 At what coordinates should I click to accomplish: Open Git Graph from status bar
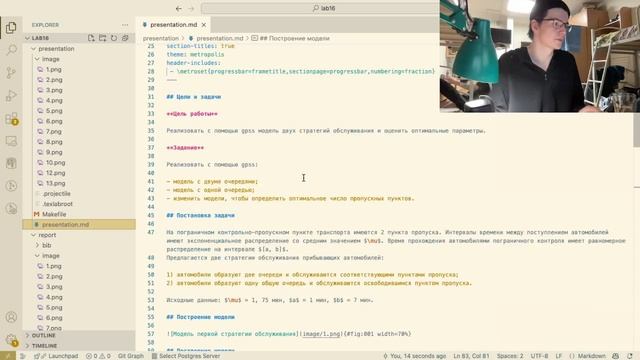(x=131, y=356)
